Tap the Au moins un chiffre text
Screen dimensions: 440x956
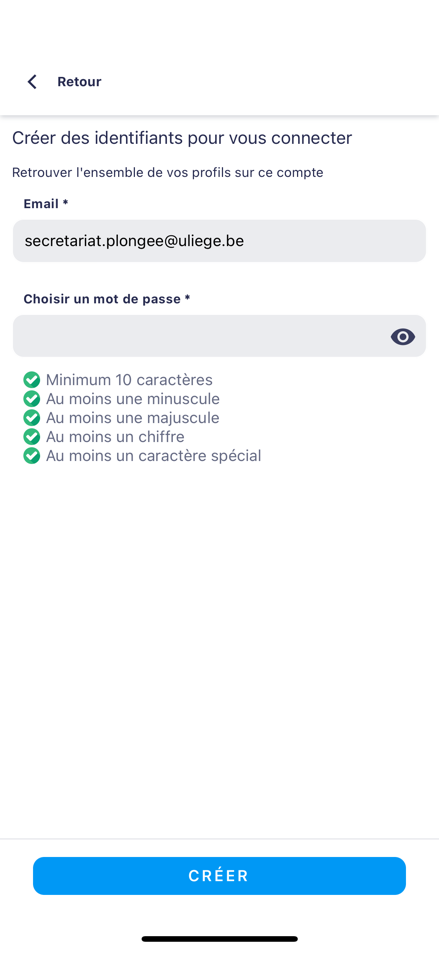tap(115, 437)
